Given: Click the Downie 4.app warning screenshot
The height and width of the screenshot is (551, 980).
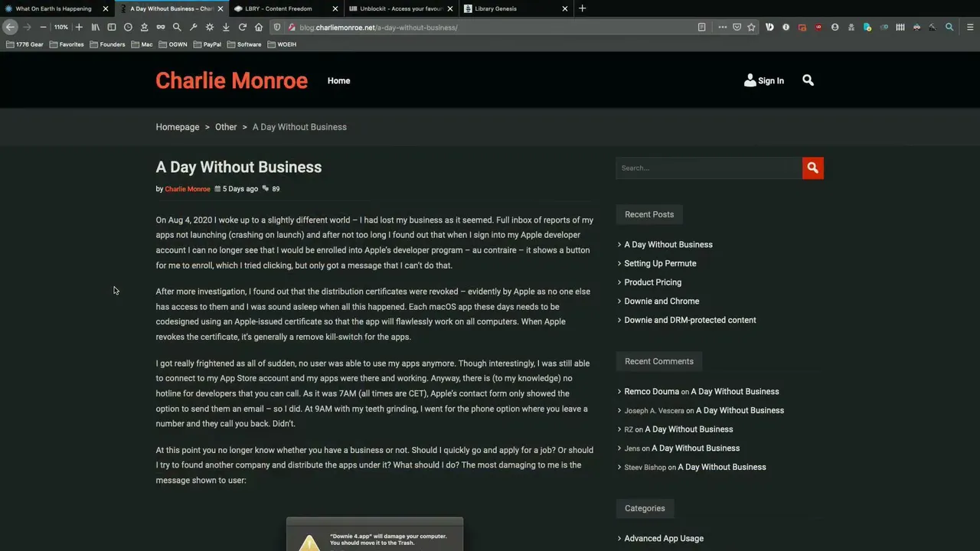Looking at the screenshot, I should 374,534.
